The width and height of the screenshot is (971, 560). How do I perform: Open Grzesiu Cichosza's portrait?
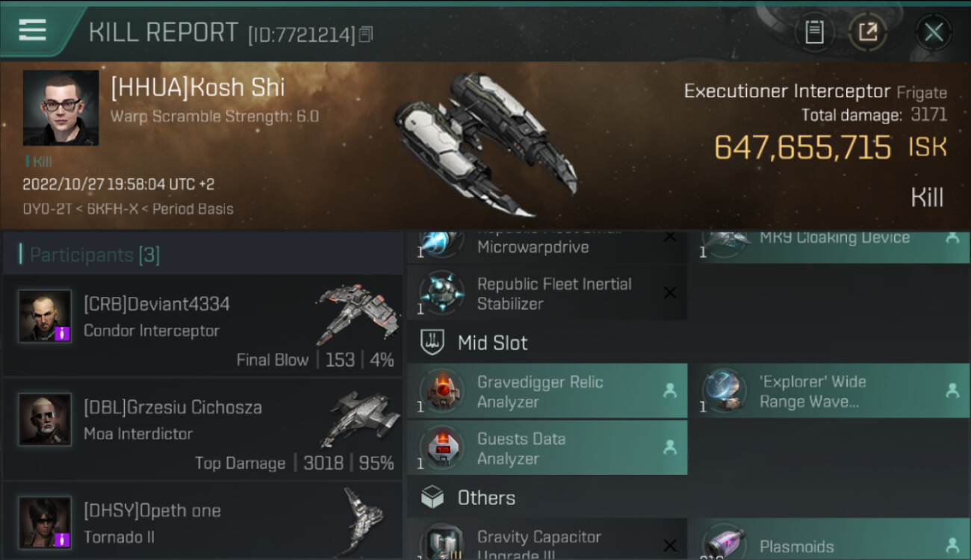pyautogui.click(x=45, y=420)
